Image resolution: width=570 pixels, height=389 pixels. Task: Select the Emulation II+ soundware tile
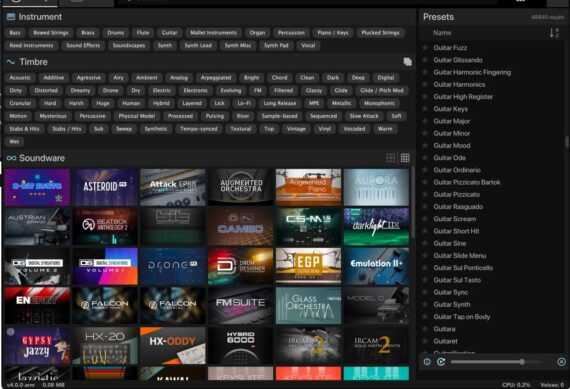point(376,266)
